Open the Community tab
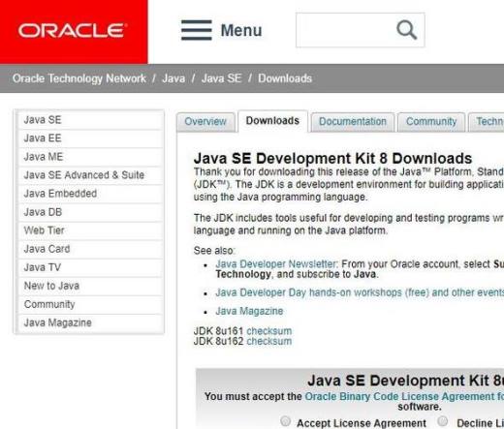This screenshot has height=429, width=504. pos(431,122)
